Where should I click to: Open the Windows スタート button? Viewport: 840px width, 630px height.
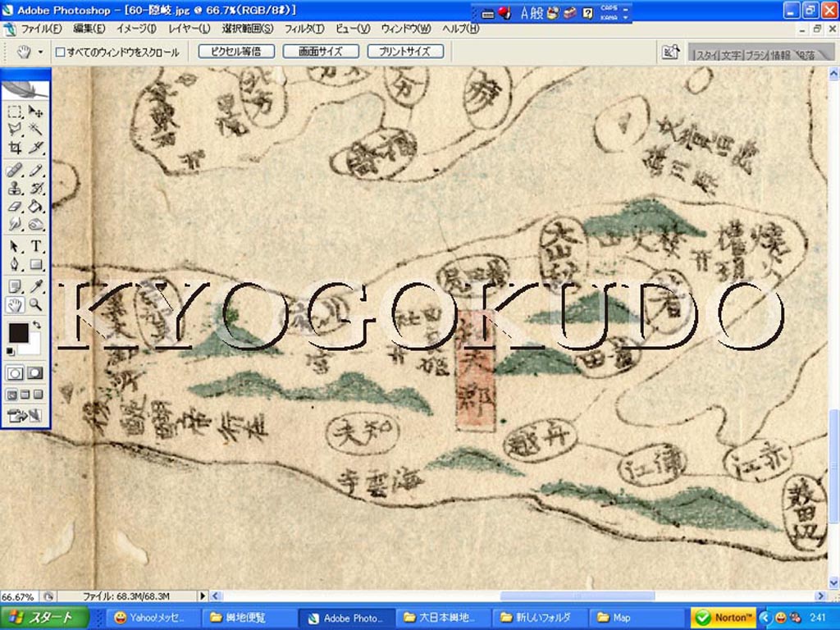[x=44, y=618]
